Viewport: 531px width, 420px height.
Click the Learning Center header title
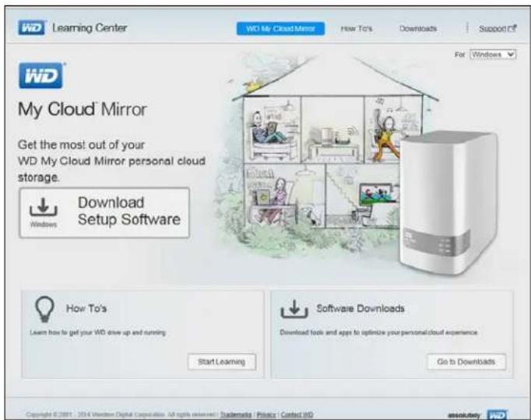[90, 28]
